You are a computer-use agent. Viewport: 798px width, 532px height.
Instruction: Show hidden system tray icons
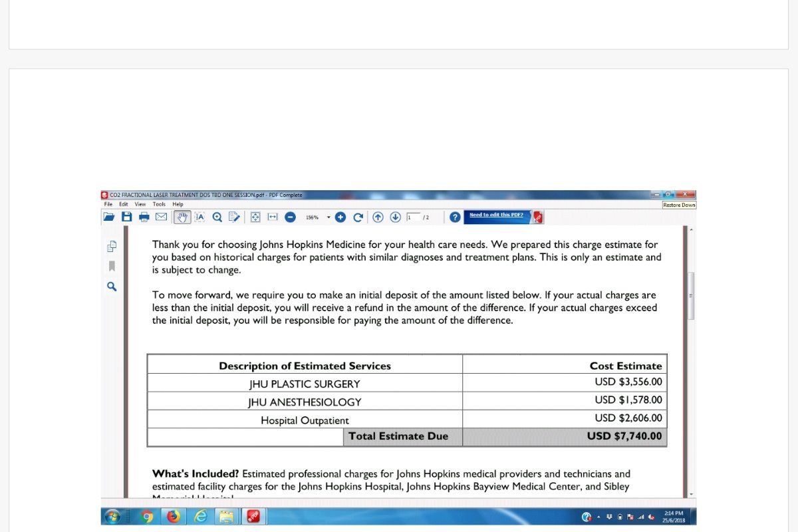point(598,517)
